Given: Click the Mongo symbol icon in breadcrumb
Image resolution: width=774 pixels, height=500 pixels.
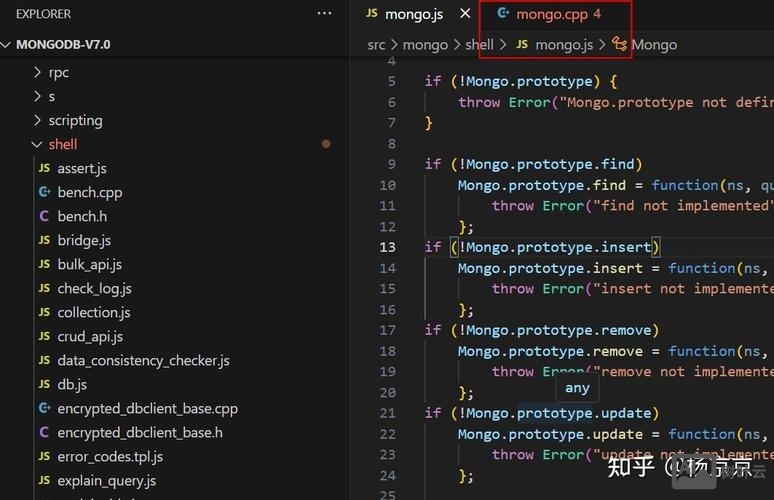Looking at the screenshot, I should (619, 44).
